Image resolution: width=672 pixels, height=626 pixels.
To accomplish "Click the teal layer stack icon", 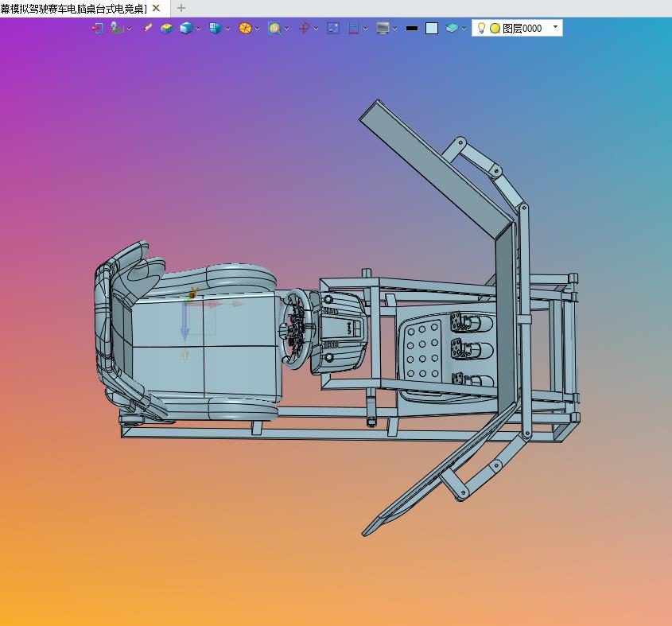I will (452, 29).
